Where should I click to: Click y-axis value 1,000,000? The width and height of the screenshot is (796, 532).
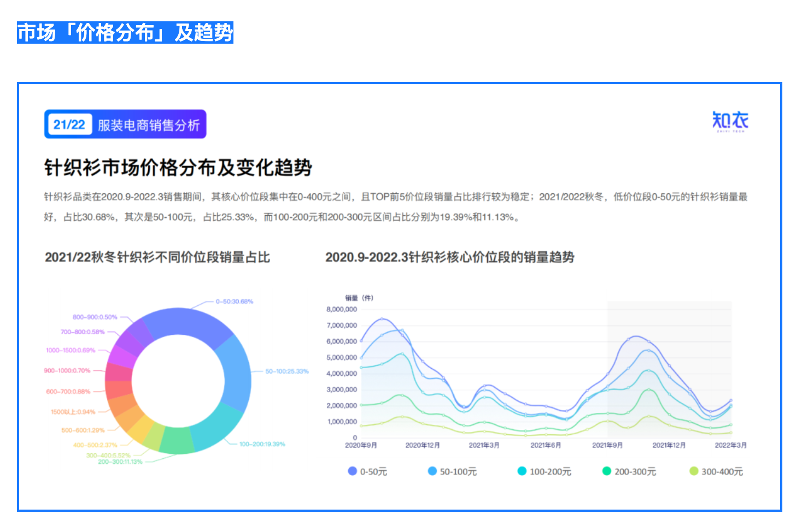342,422
